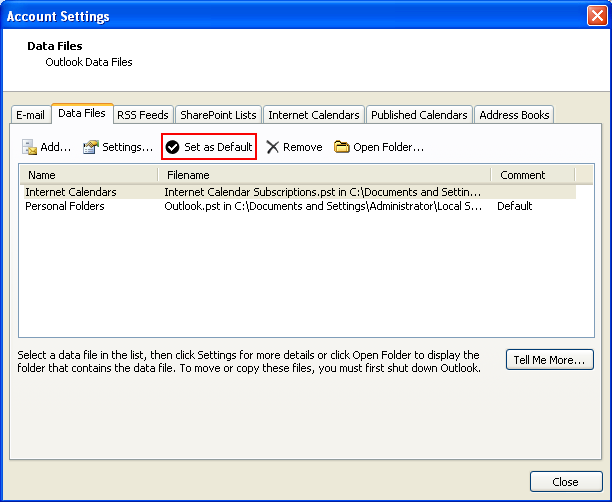612x502 pixels.
Task: Open the Internet Calendars tab
Action: [314, 115]
